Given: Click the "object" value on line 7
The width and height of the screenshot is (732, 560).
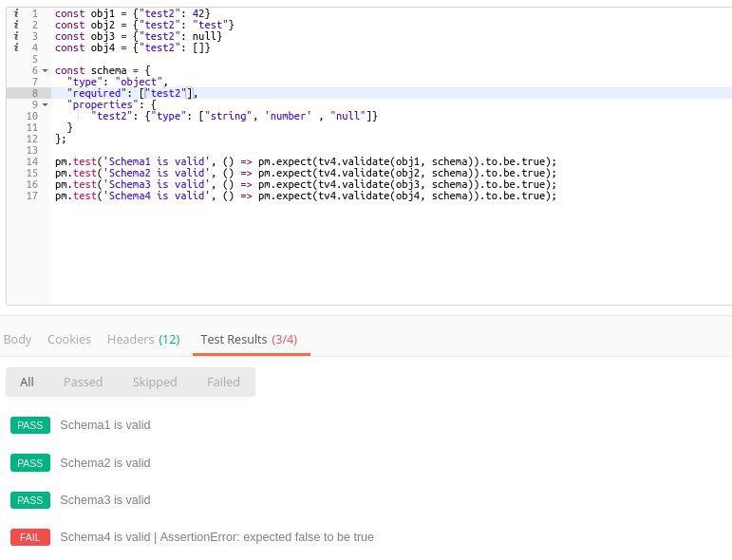Looking at the screenshot, I should 139,82.
